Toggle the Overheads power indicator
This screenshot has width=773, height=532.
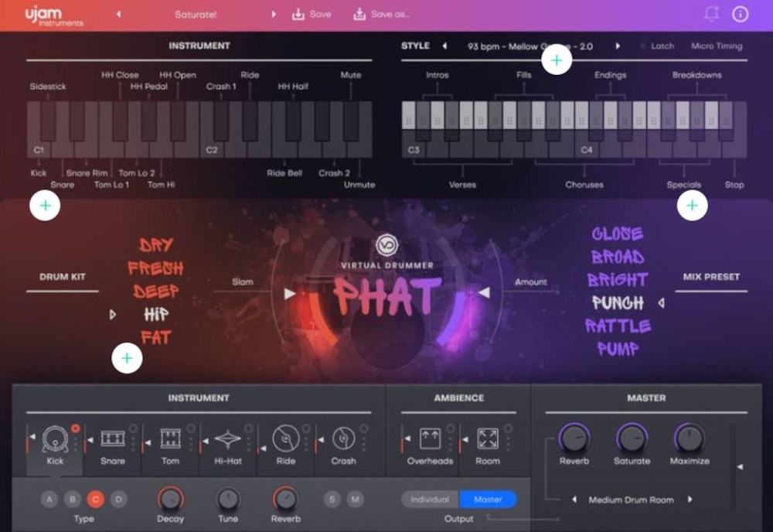(x=450, y=428)
